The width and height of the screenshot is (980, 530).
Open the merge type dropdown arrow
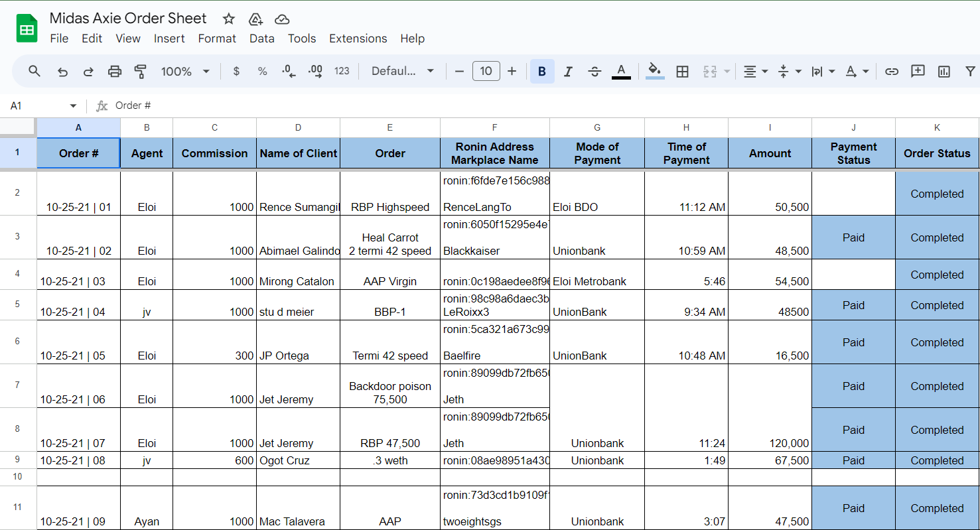[x=727, y=71]
